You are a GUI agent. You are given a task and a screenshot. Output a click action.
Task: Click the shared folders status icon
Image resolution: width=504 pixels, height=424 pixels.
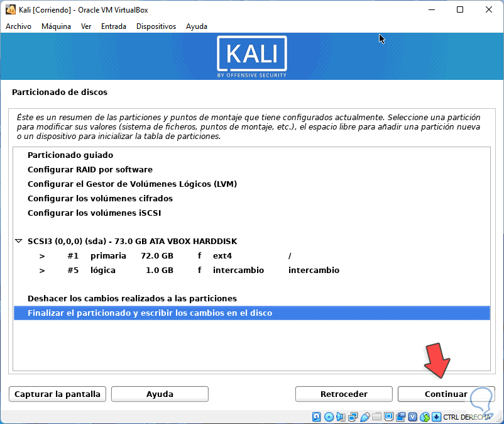(x=376, y=416)
